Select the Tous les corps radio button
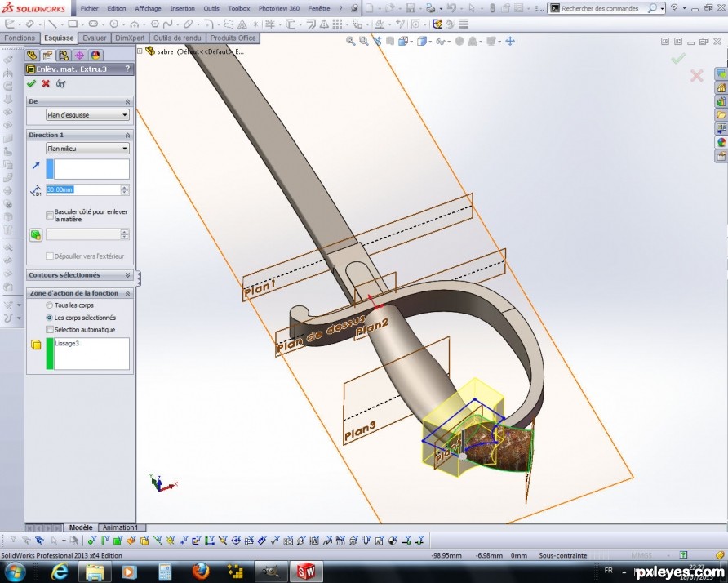Viewport: 728px width, 583px height. [x=49, y=305]
